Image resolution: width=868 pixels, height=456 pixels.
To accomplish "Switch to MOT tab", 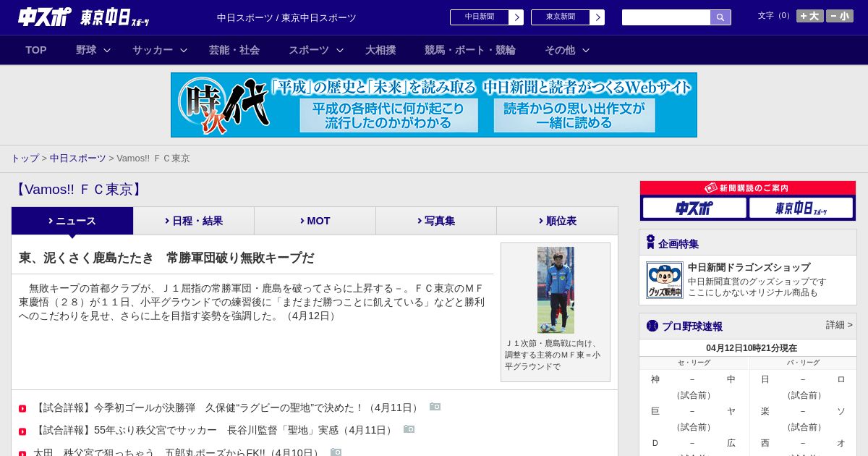I will click(x=315, y=221).
